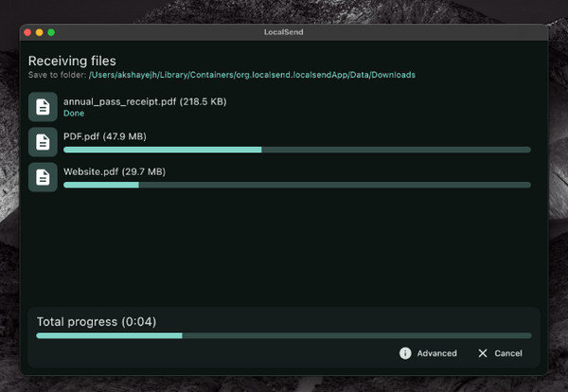Click the Cancel X icon
This screenshot has height=392, width=568.
(x=483, y=353)
